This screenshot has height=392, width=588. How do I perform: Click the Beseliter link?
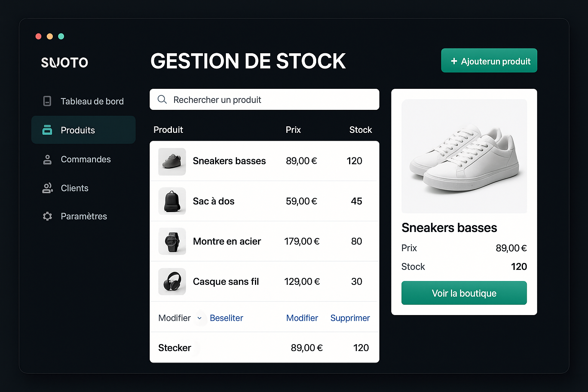[226, 318]
